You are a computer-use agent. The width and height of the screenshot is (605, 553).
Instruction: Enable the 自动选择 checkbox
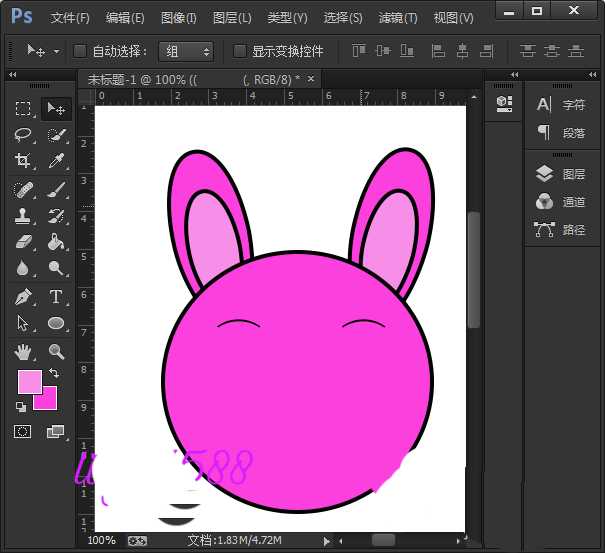click(x=81, y=51)
